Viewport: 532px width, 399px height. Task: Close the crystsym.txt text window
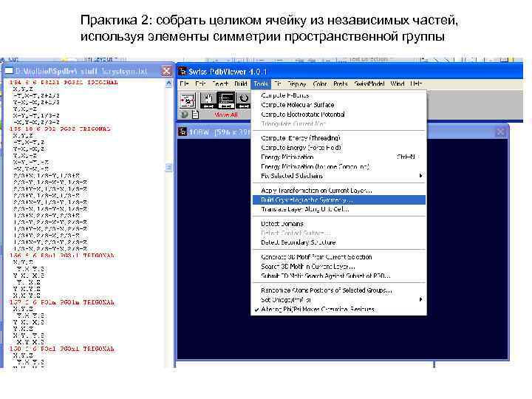click(x=166, y=71)
